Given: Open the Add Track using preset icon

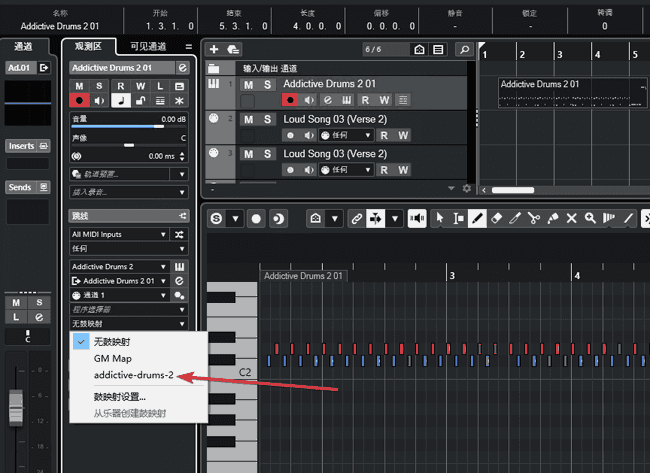Looking at the screenshot, I should (233, 50).
